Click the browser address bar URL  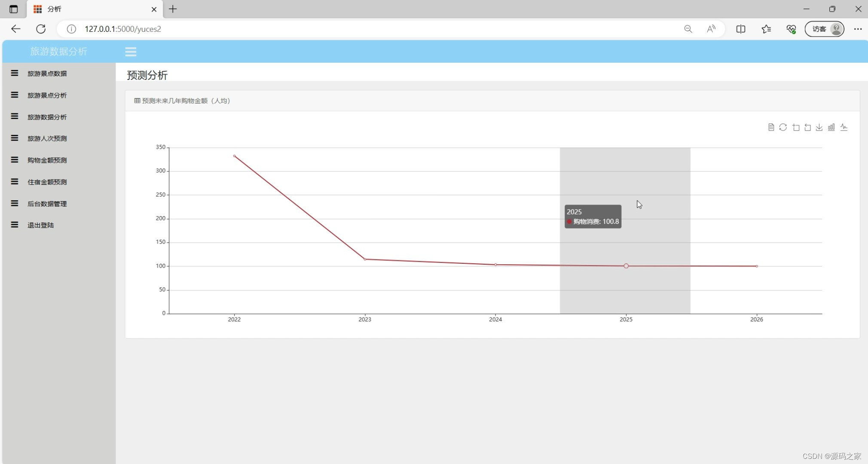pyautogui.click(x=123, y=29)
